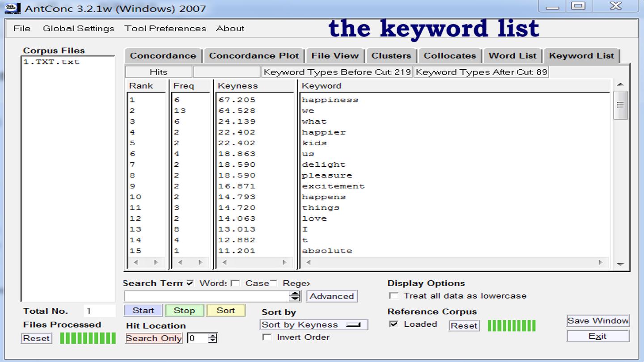The height and width of the screenshot is (362, 644).
Task: Select keyword 'absolute'
Action: 327,251
